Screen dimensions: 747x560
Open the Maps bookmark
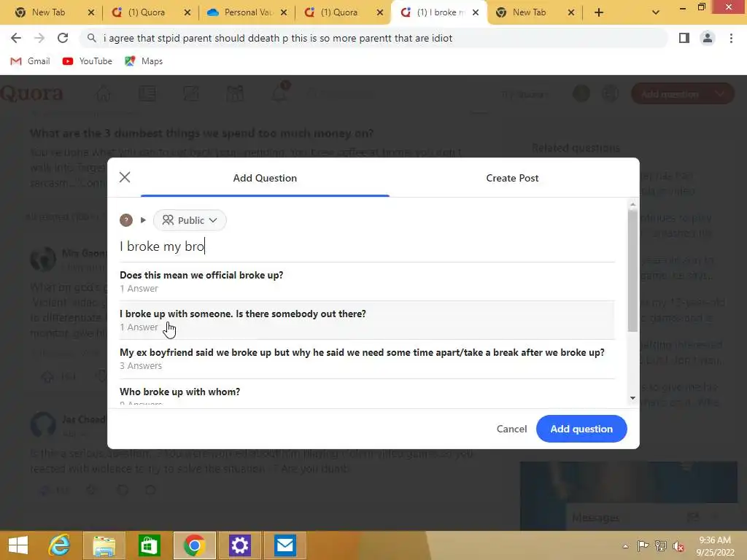(x=144, y=61)
